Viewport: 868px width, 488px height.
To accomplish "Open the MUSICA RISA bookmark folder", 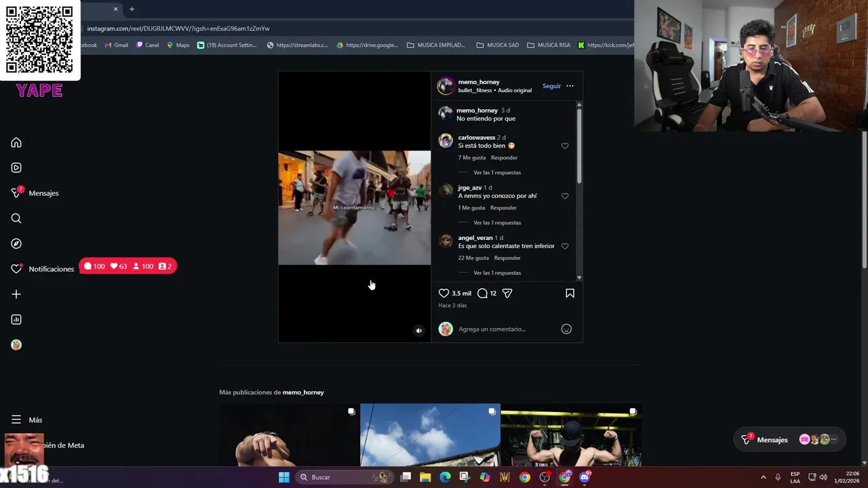I will pos(549,45).
